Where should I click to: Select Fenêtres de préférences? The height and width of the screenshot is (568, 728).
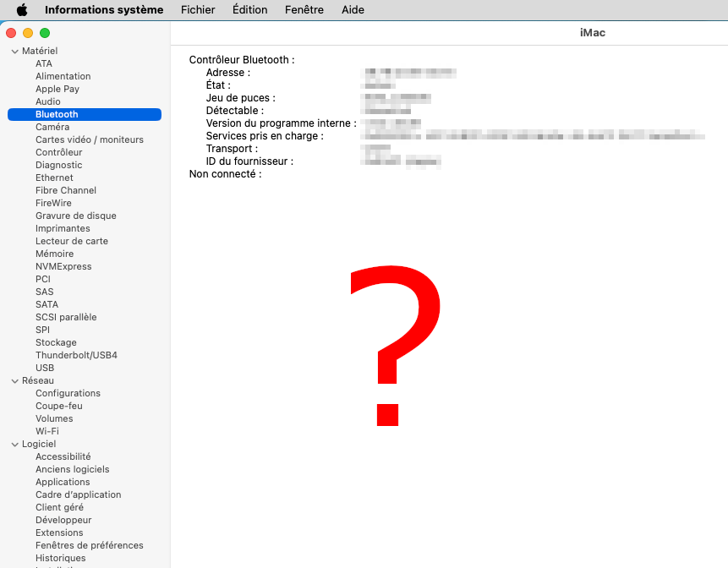click(x=90, y=545)
